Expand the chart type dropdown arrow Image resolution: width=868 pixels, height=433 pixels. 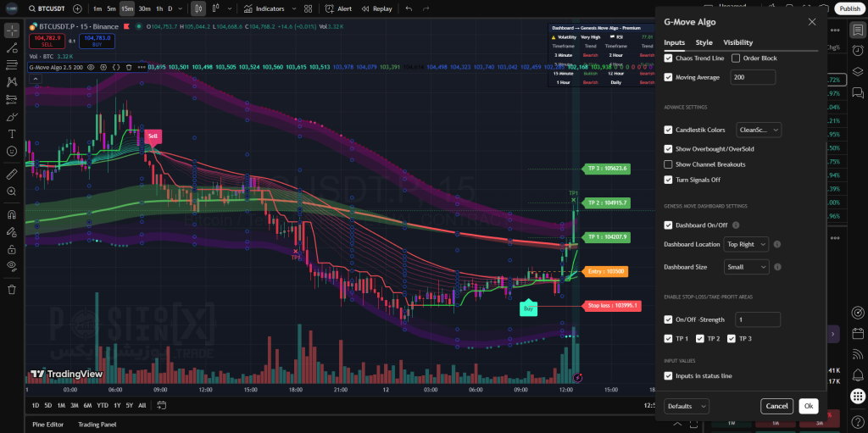pyautogui.click(x=230, y=8)
